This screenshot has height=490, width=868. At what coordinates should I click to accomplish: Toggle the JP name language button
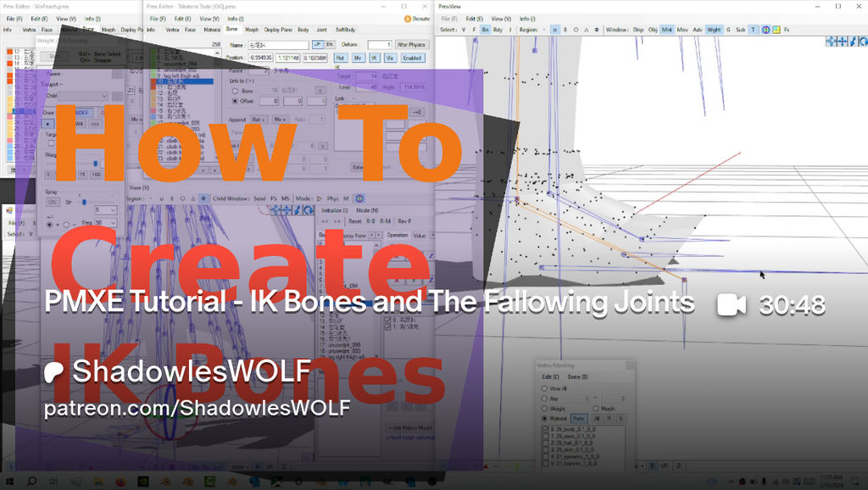318,45
